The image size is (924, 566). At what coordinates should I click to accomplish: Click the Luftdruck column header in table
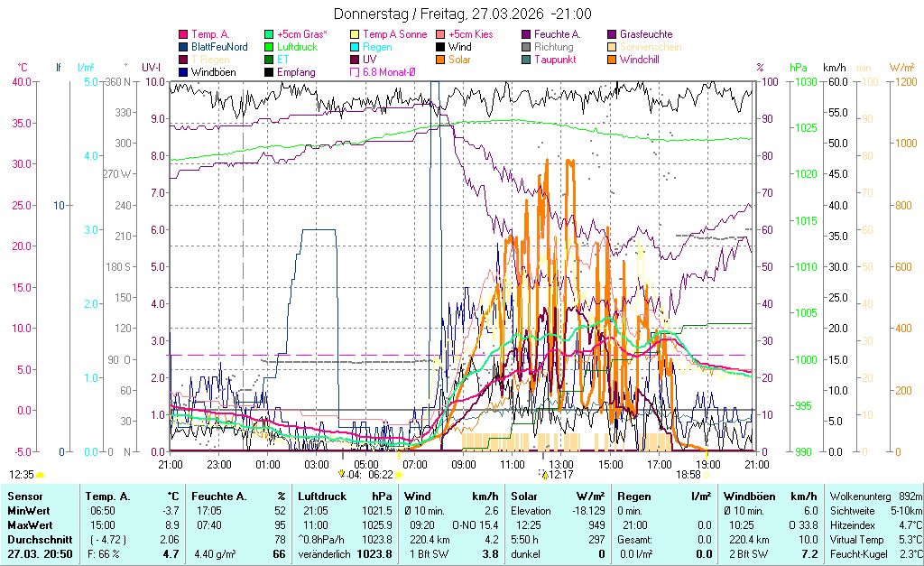321,496
